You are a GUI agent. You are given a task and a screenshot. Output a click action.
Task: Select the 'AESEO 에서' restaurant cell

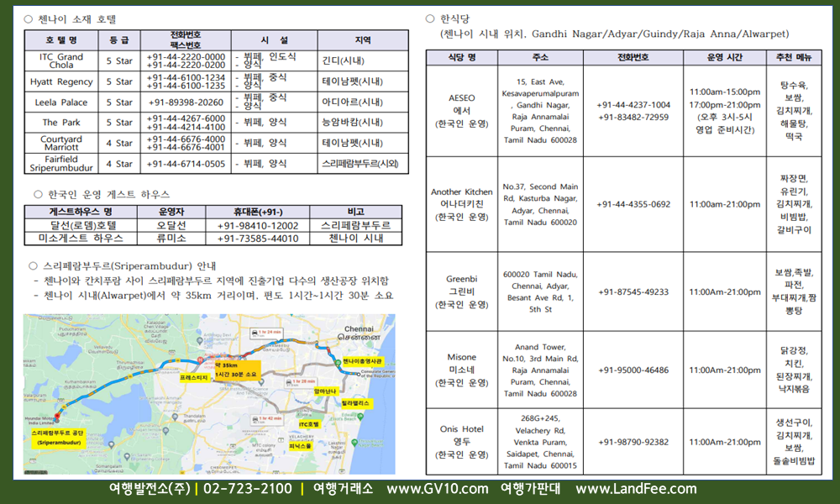click(462, 111)
